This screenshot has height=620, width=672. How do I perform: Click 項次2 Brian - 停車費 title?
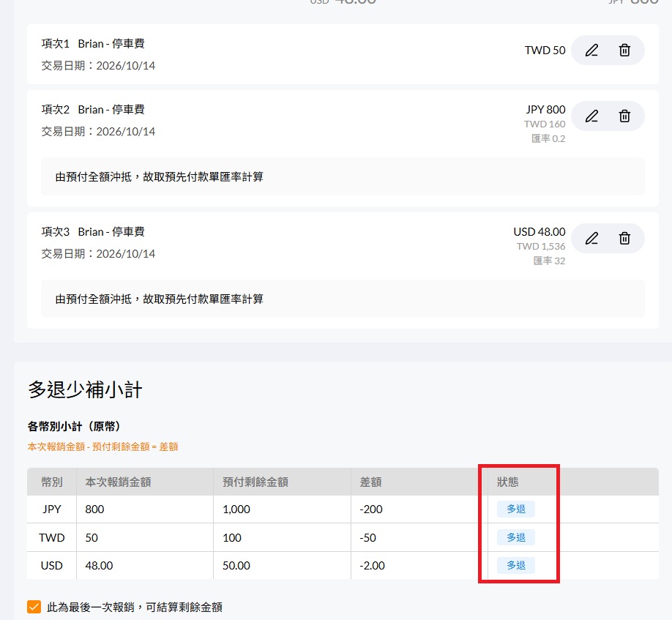(x=93, y=110)
